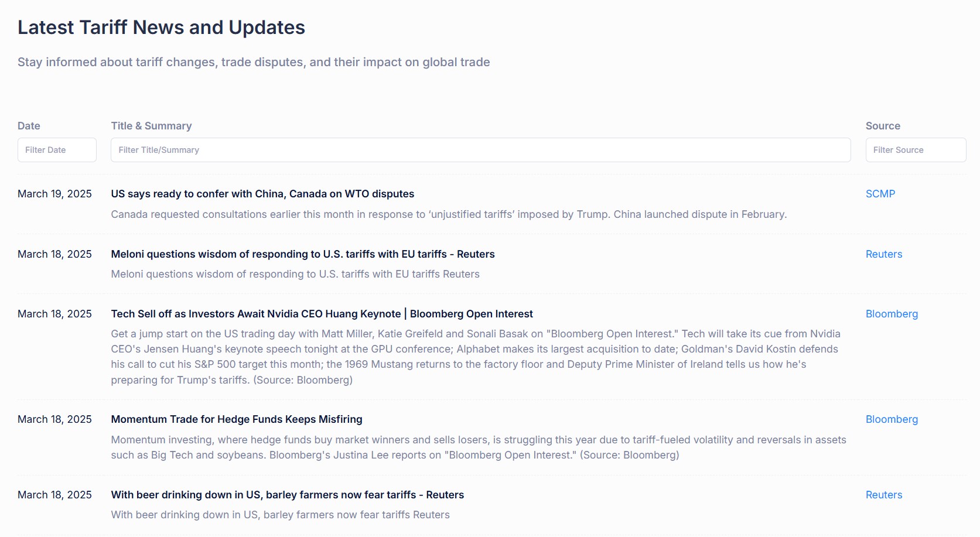Open Bloomberg link for Tech Sell off article

pyautogui.click(x=892, y=314)
